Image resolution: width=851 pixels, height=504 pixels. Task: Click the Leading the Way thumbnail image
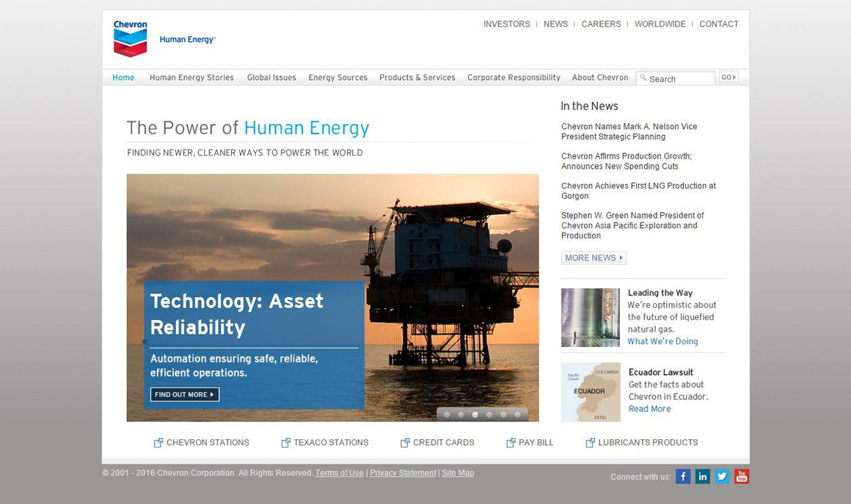[x=591, y=318]
